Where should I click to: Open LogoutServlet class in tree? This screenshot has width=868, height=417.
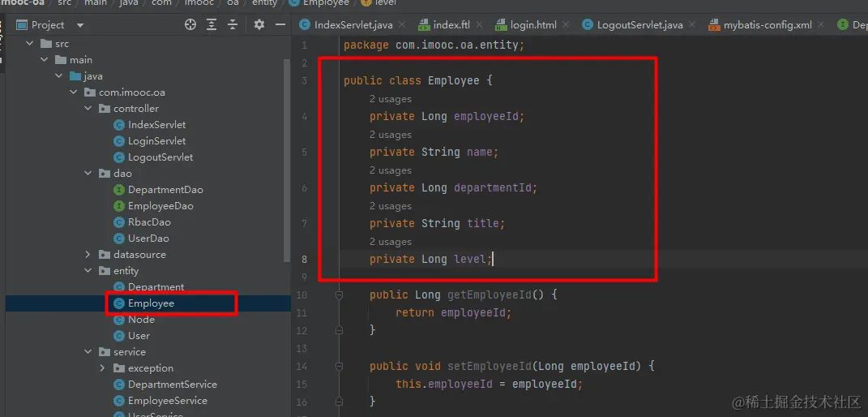160,157
